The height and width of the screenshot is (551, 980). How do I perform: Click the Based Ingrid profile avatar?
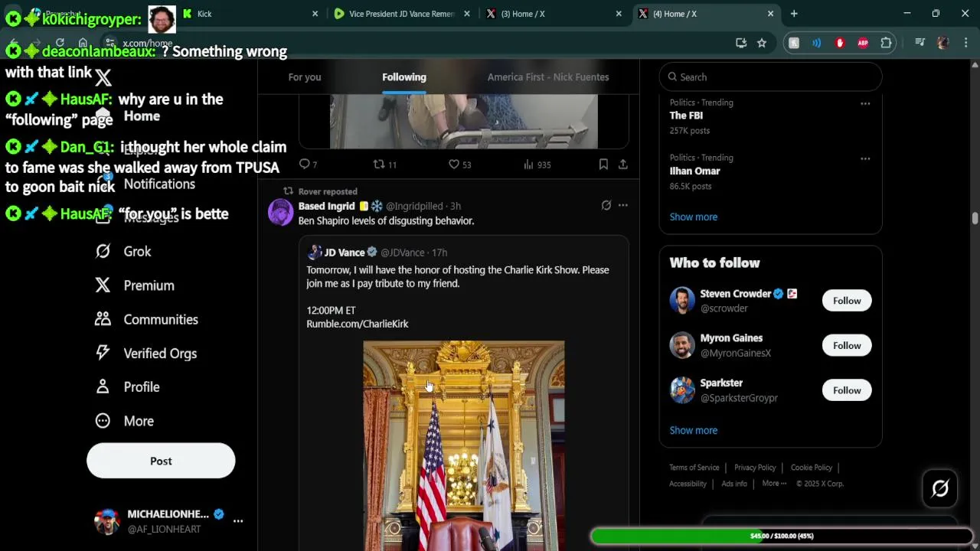280,212
